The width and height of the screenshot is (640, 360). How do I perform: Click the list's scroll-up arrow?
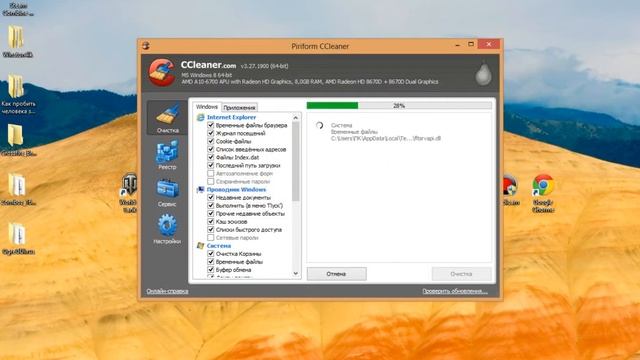point(296,118)
